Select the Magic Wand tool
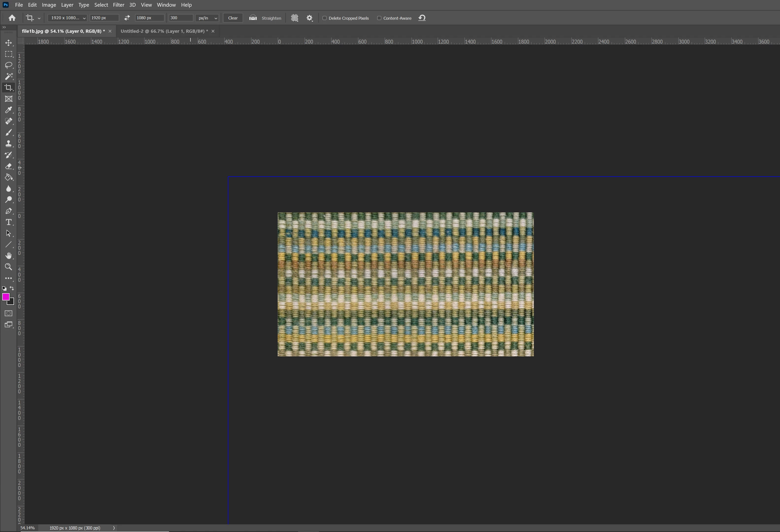The image size is (780, 532). coord(9,77)
